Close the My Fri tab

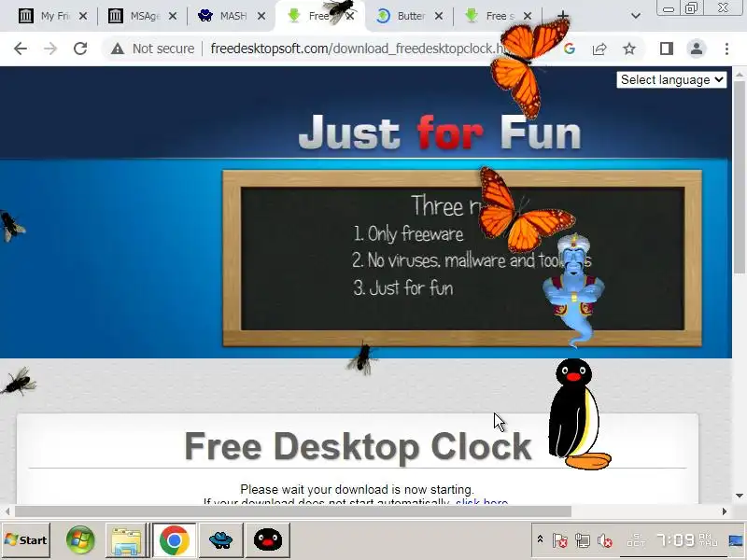pyautogui.click(x=83, y=16)
